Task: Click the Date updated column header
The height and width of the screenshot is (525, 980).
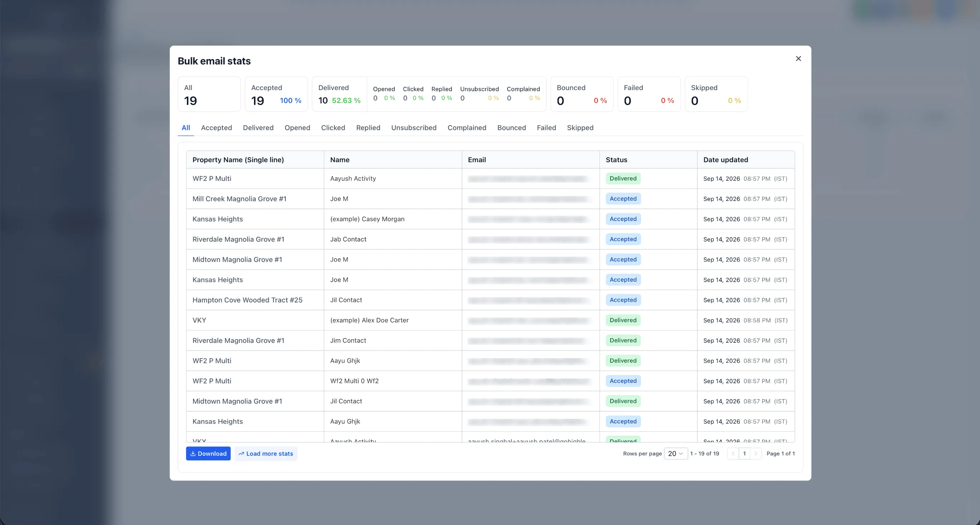Action: pos(746,160)
